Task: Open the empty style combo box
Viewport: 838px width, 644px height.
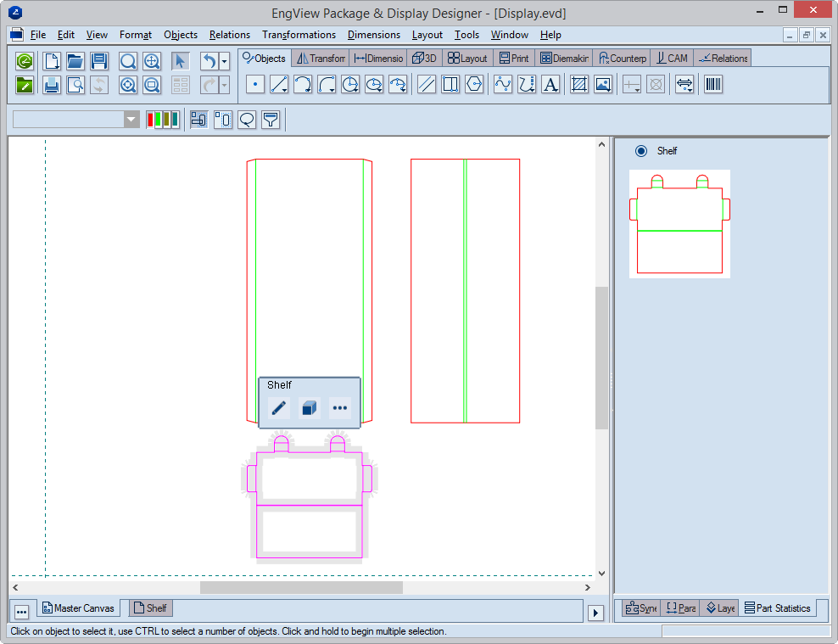Action: pos(76,120)
